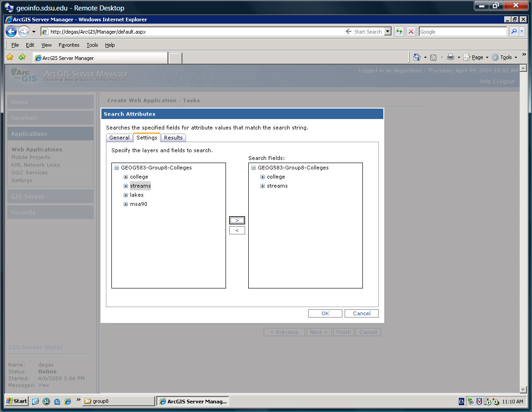The image size is (532, 412).
Task: Open a new blank browser tab
Action: (x=176, y=58)
